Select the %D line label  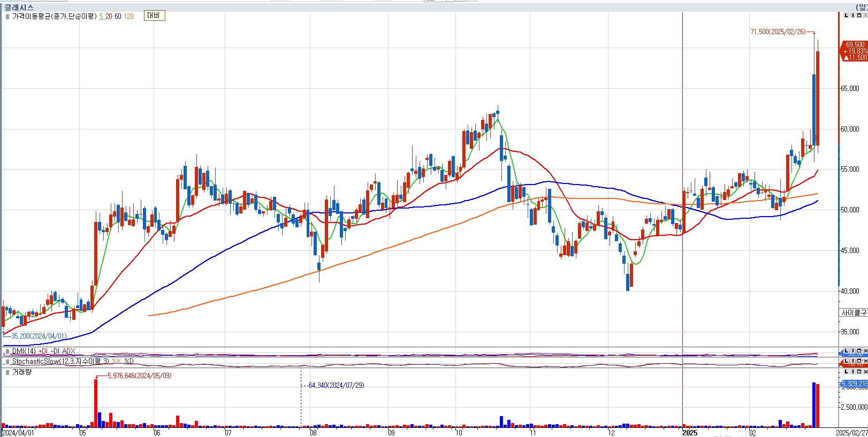[x=129, y=362]
